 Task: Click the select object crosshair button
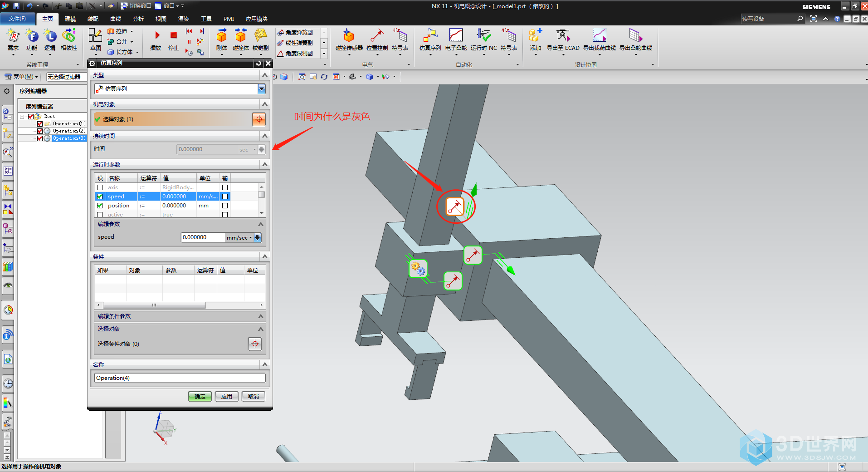tap(259, 119)
